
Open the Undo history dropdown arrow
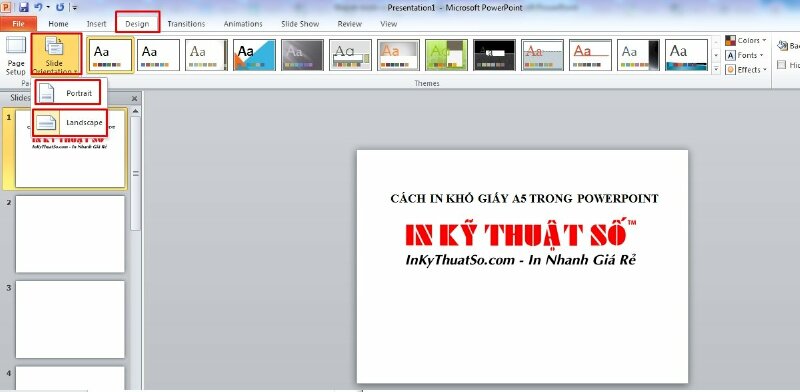pos(47,8)
